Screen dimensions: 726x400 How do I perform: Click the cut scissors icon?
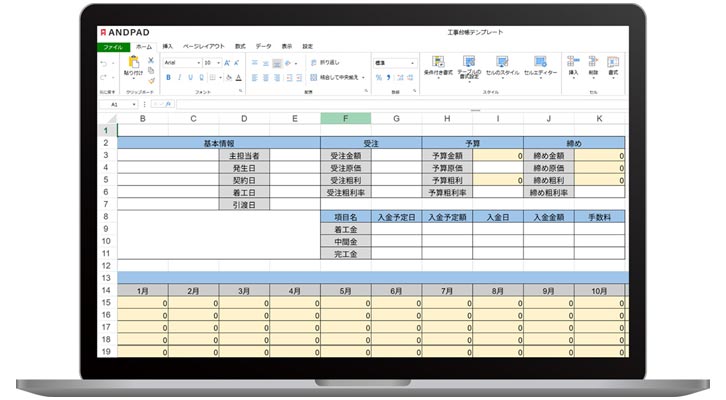click(x=151, y=60)
